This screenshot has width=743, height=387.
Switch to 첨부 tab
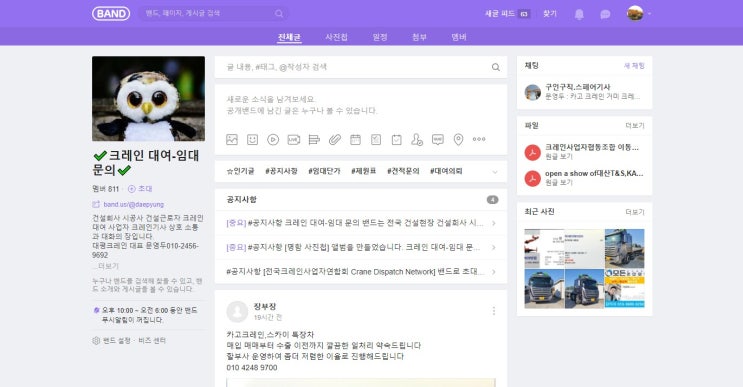pyautogui.click(x=419, y=37)
